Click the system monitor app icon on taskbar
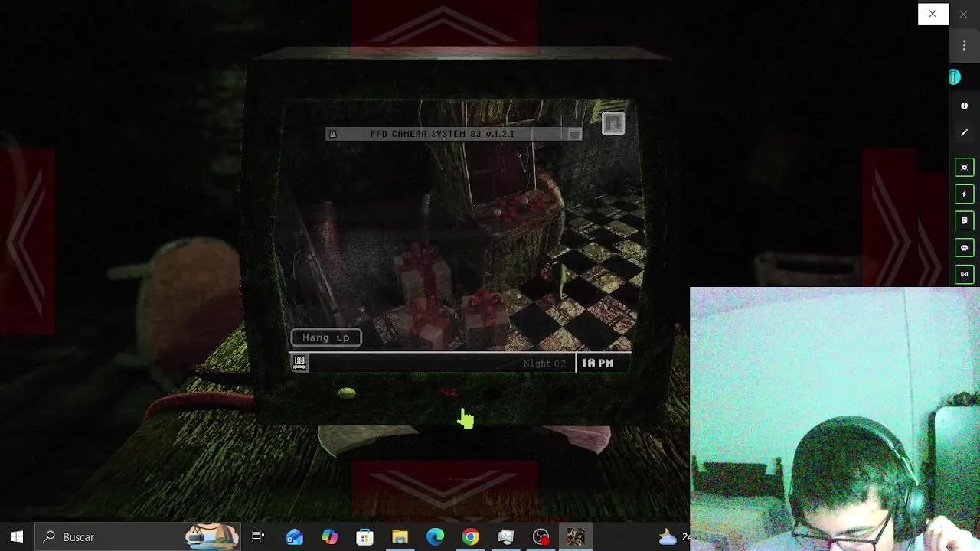Viewport: 980px width, 551px height. pyautogui.click(x=505, y=537)
